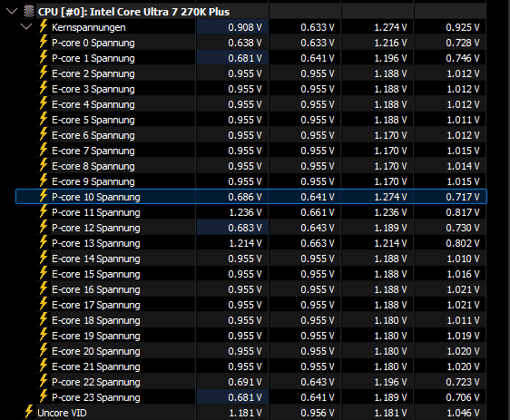The image size is (510, 420).
Task: Select the CPU [#0]: Intel Core Ultra 7 270K Plus row
Action: pyautogui.click(x=251, y=12)
